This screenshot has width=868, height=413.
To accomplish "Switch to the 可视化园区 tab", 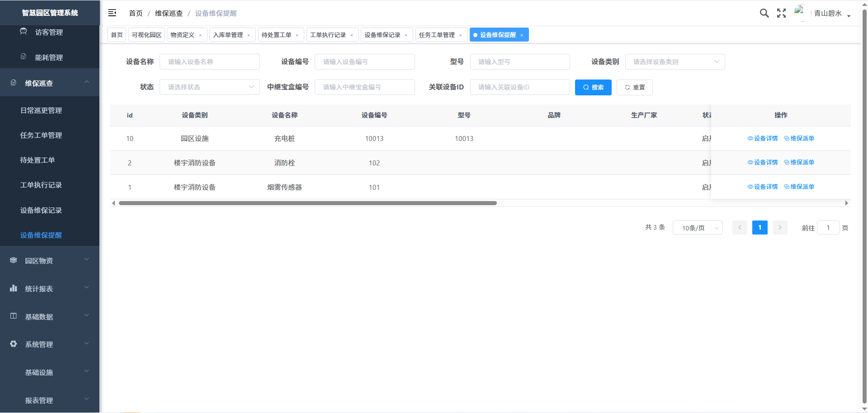I will [146, 35].
